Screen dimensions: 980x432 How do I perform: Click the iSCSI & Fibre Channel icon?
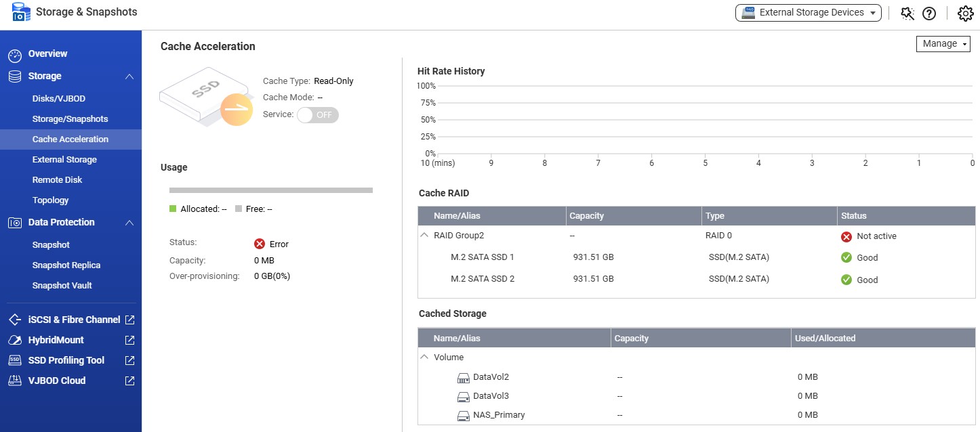[15, 320]
